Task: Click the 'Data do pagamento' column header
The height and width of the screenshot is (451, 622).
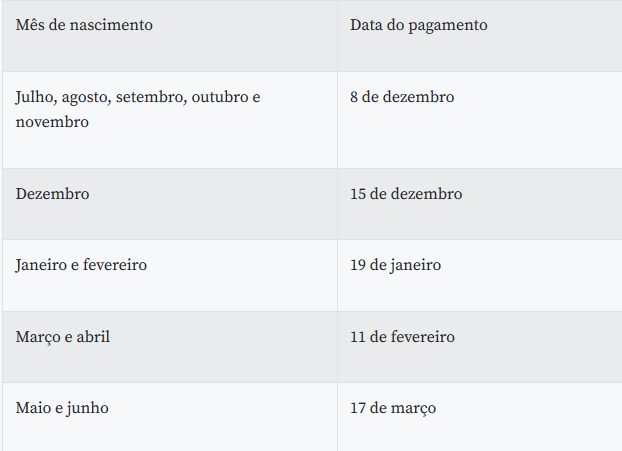Action: click(x=418, y=25)
